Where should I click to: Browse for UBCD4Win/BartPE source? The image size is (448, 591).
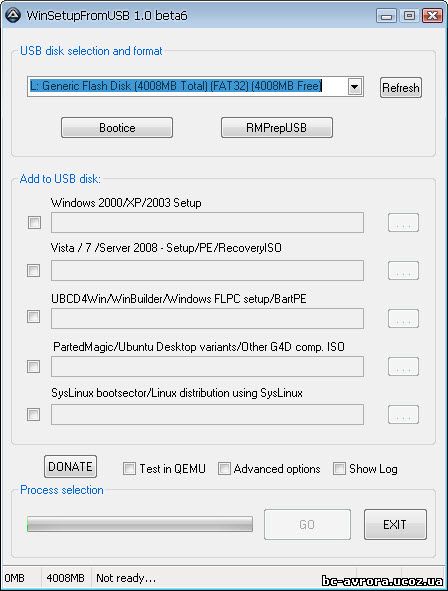[x=403, y=318]
